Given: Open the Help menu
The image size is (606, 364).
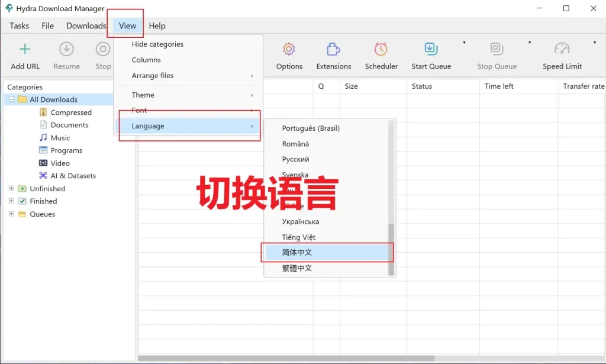Looking at the screenshot, I should [x=157, y=26].
